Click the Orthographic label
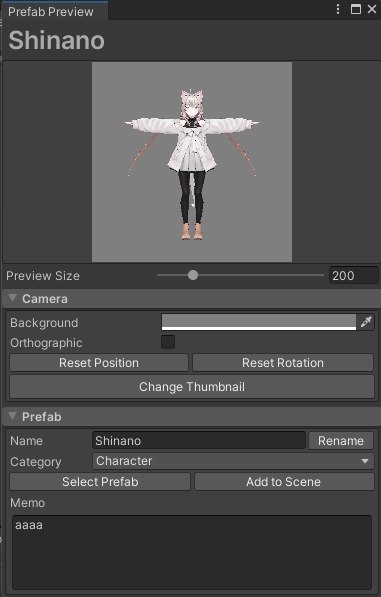This screenshot has width=381, height=597. (46, 343)
